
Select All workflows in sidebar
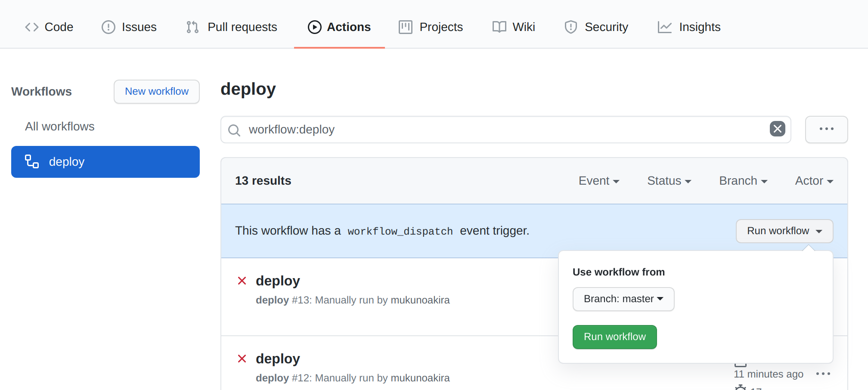click(60, 127)
